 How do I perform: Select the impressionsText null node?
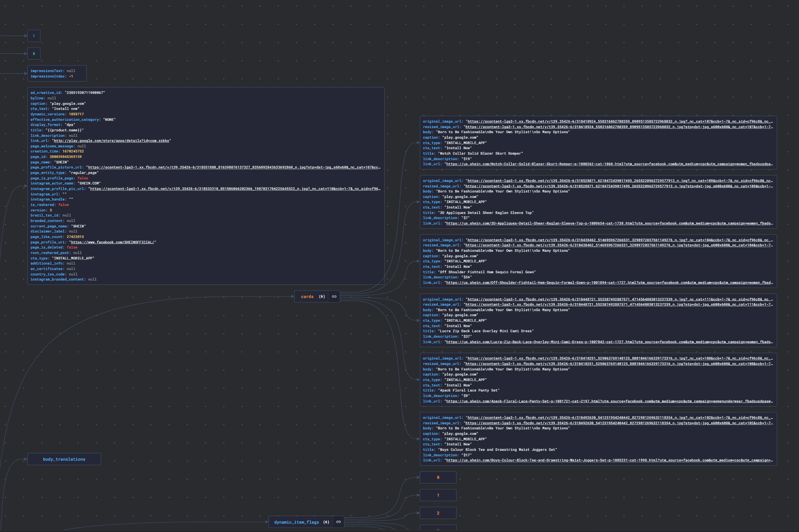[x=57, y=73]
